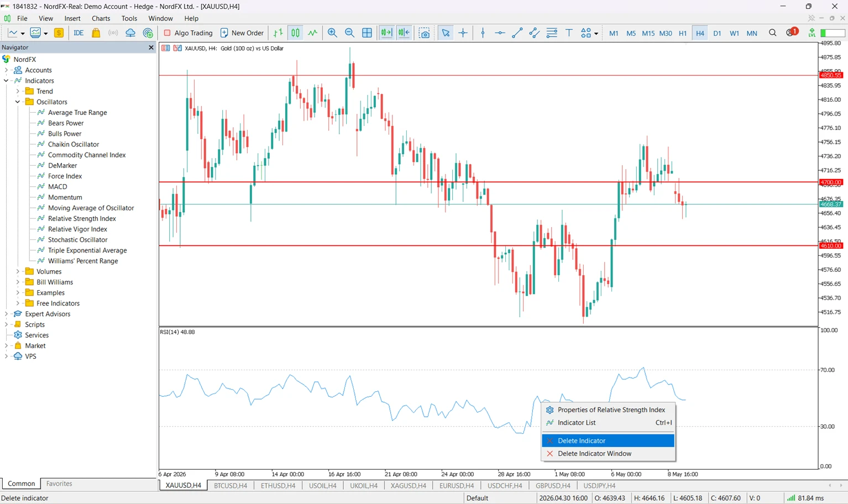This screenshot has width=848, height=504.
Task: Open Properties of Relative Strength Index
Action: [x=608, y=410]
